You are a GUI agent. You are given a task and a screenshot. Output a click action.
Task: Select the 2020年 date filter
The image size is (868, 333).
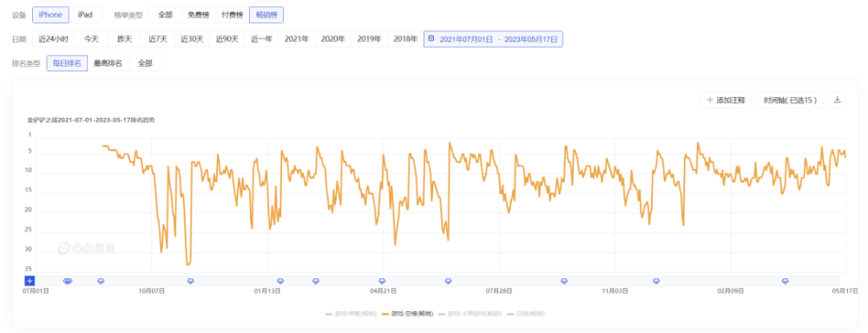[333, 39]
